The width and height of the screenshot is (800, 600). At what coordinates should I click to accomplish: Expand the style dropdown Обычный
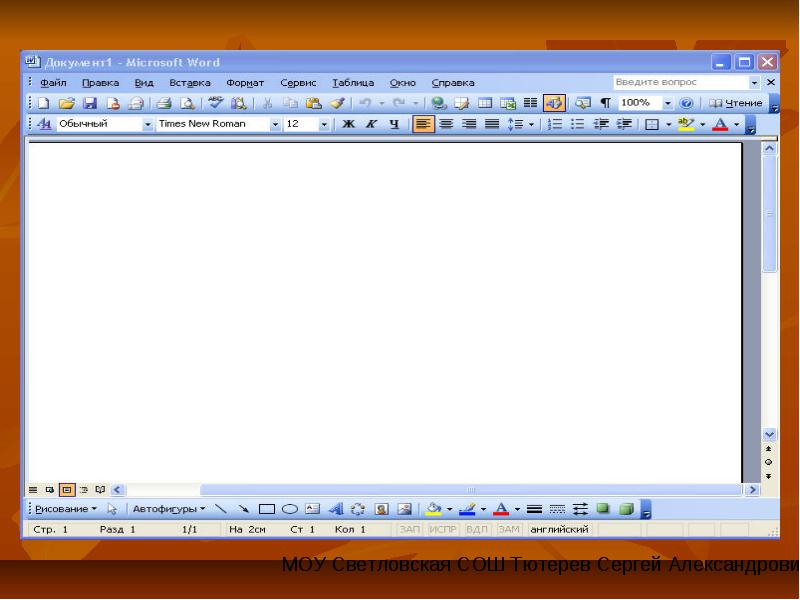(x=147, y=124)
